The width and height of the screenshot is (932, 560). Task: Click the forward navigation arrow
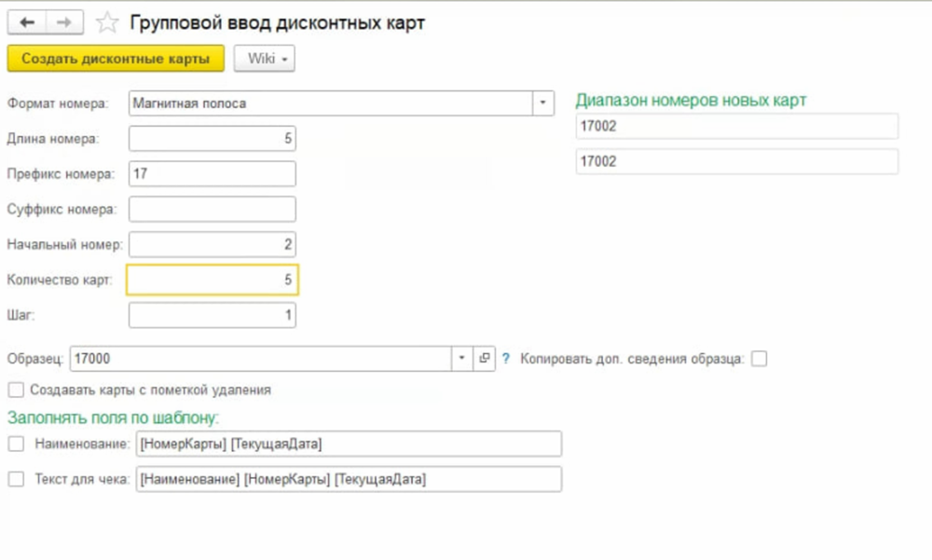63,22
